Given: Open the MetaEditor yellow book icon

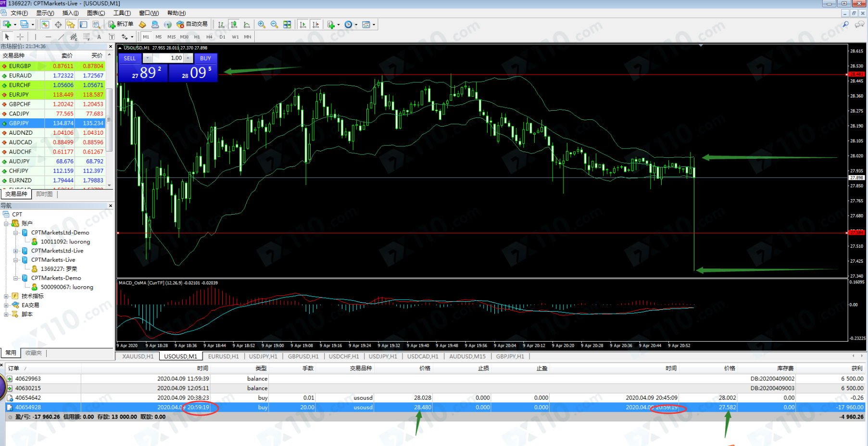Looking at the screenshot, I should point(142,24).
